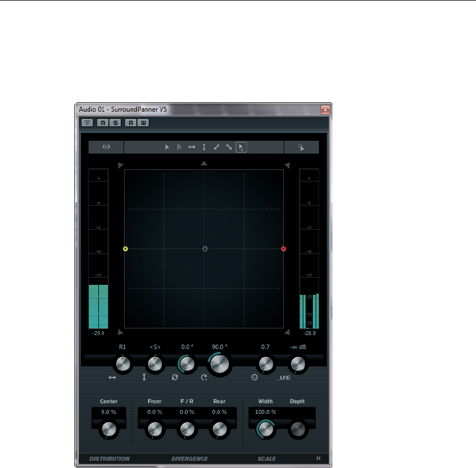
Task: Select vertical-only movement mode
Action: (204, 147)
